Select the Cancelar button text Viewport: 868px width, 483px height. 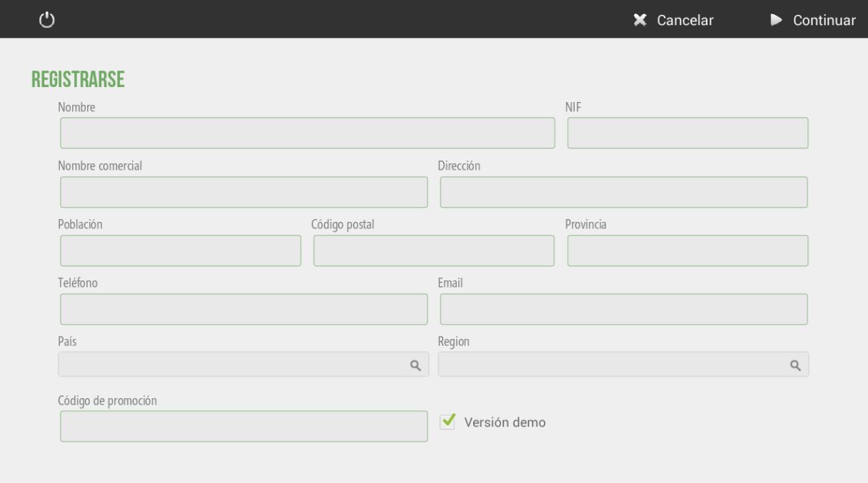click(685, 21)
